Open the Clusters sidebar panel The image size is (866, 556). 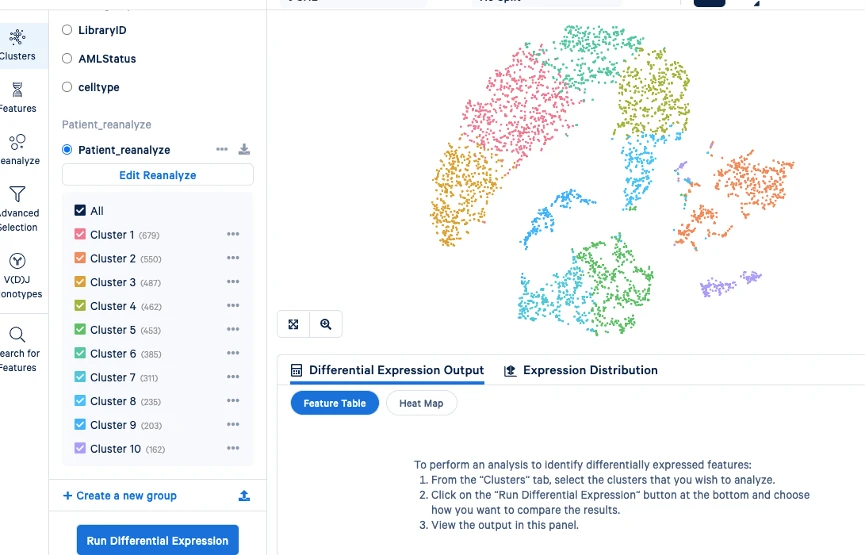(x=17, y=44)
